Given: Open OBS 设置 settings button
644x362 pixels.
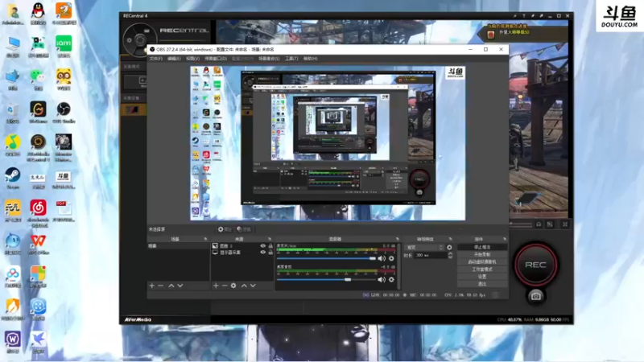Looking at the screenshot, I should [482, 277].
